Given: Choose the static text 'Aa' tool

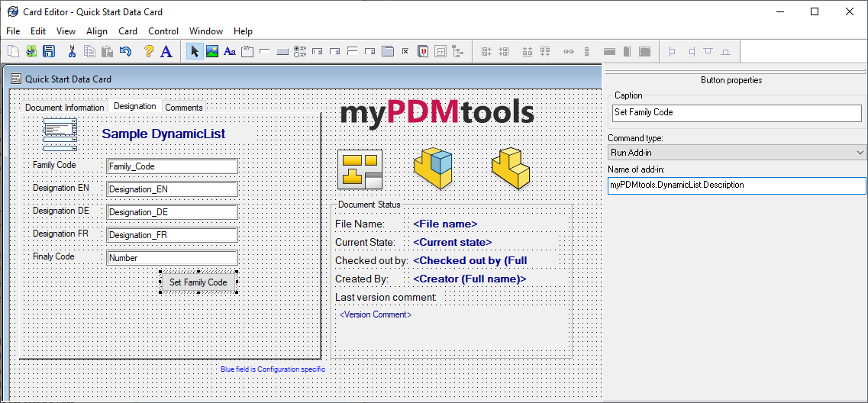Looking at the screenshot, I should pyautogui.click(x=229, y=51).
